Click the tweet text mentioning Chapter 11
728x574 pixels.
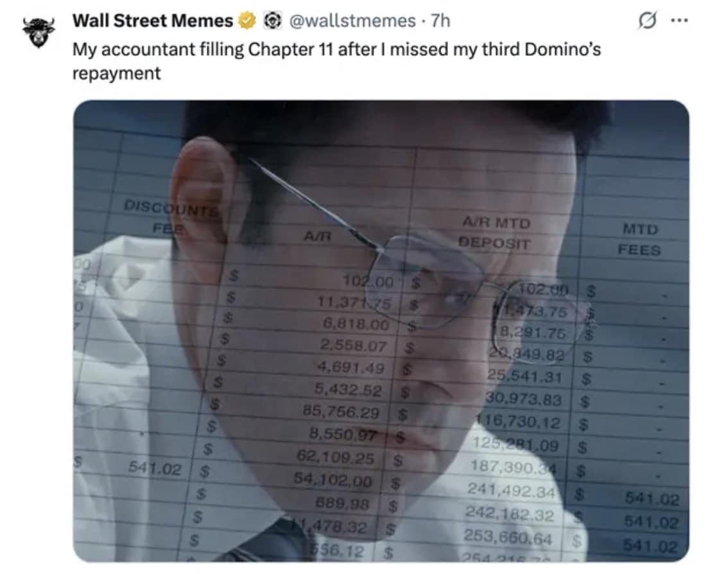pos(336,61)
